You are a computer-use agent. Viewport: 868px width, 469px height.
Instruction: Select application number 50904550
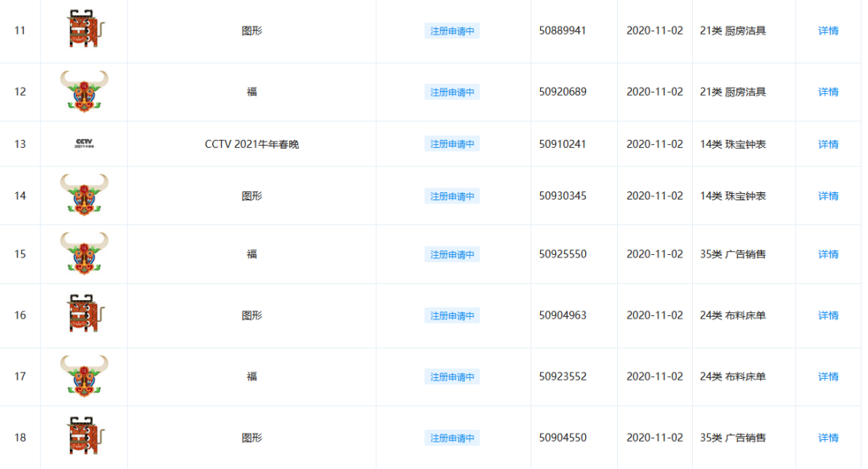click(x=563, y=438)
